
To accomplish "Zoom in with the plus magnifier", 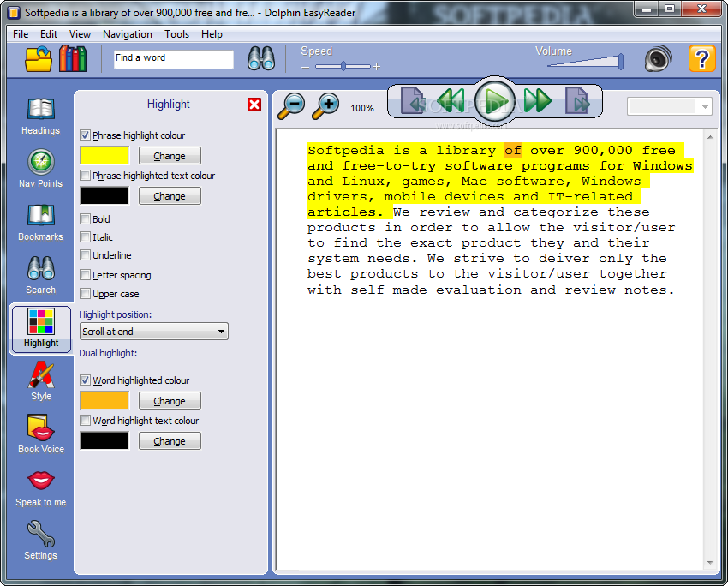I will 326,106.
